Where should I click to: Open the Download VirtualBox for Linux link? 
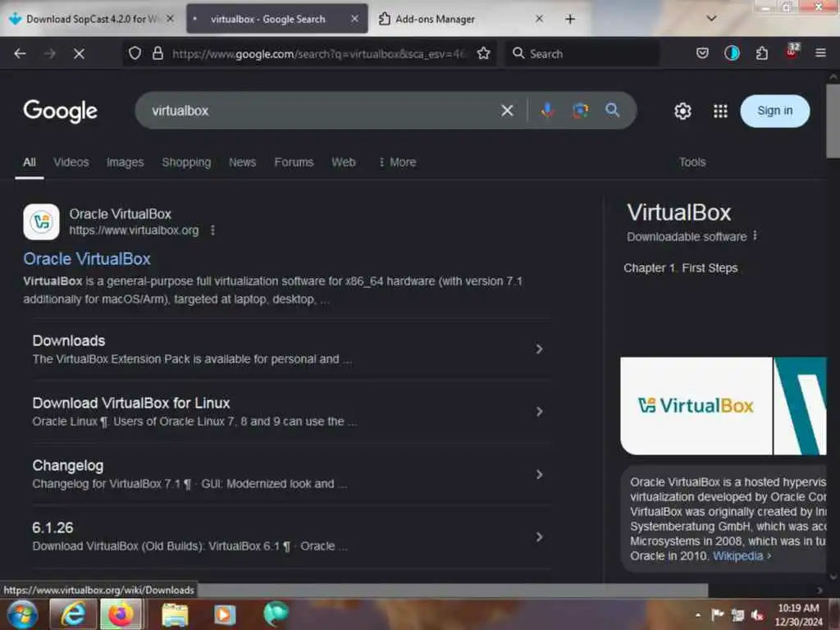[x=130, y=403]
